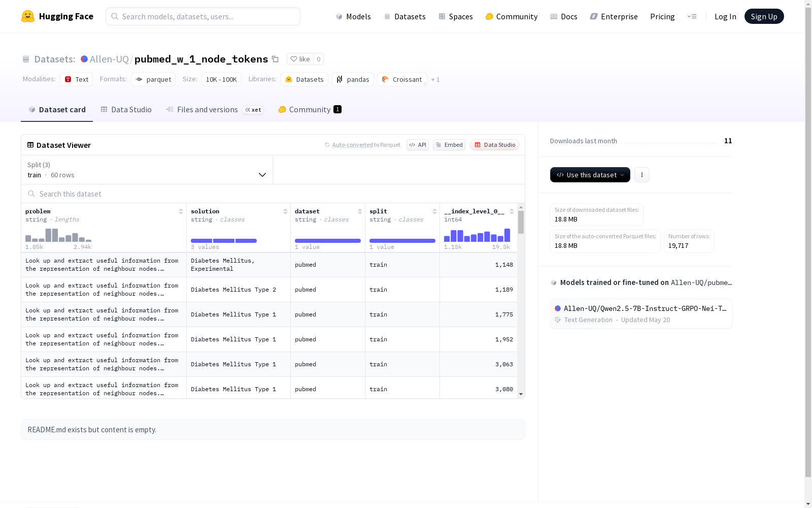Switch to the Dataset card tab
The image size is (812, 508).
(57, 110)
